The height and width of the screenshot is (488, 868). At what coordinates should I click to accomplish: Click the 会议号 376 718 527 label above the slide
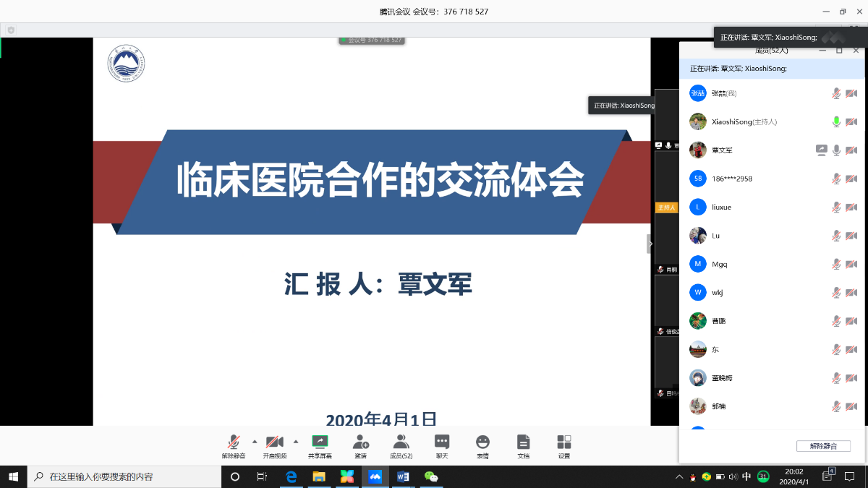pyautogui.click(x=373, y=40)
